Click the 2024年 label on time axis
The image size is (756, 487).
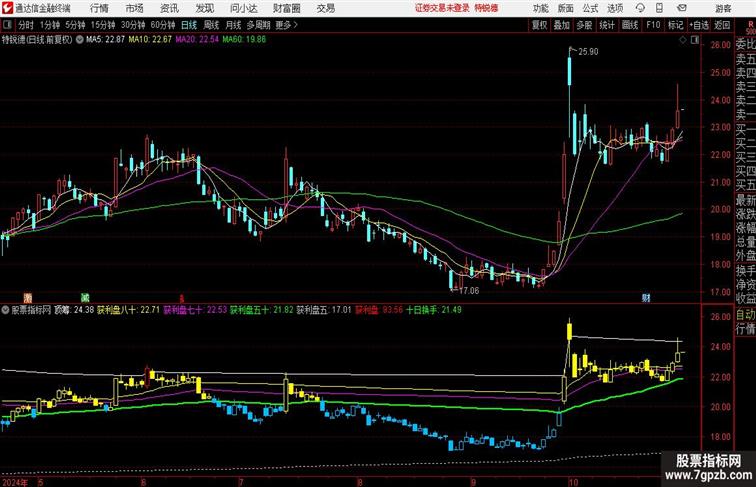[14, 482]
